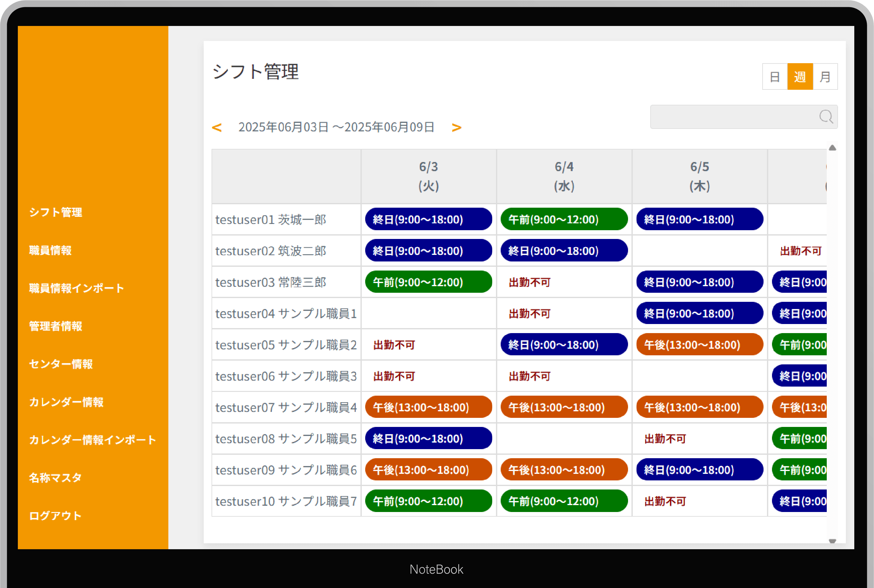
Task: Open カレンダー情報 in sidebar
Action: 66,402
